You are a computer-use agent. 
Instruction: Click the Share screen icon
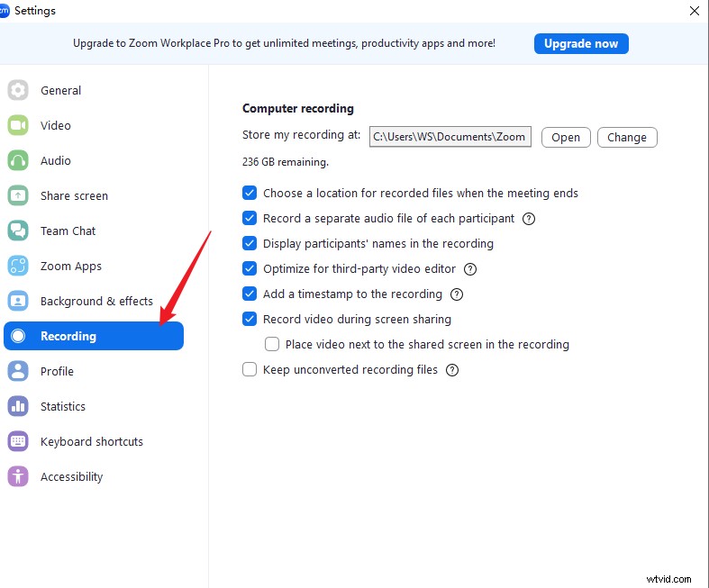tap(18, 195)
